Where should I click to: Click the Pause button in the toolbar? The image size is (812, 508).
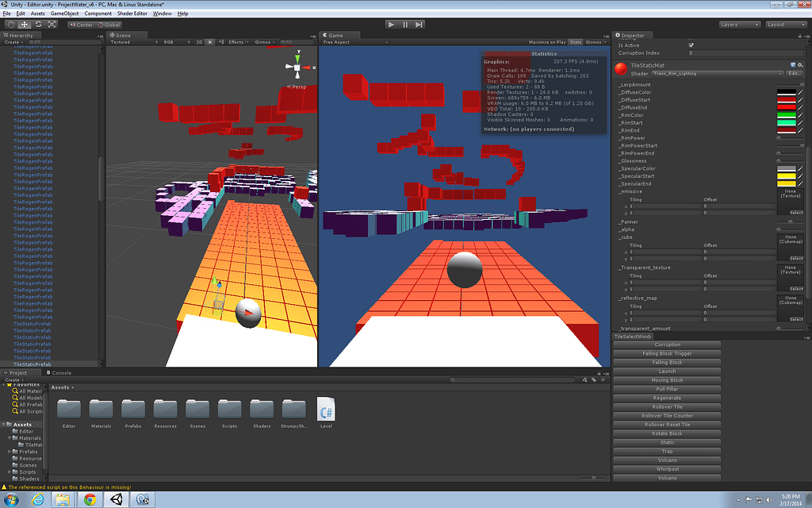(405, 24)
